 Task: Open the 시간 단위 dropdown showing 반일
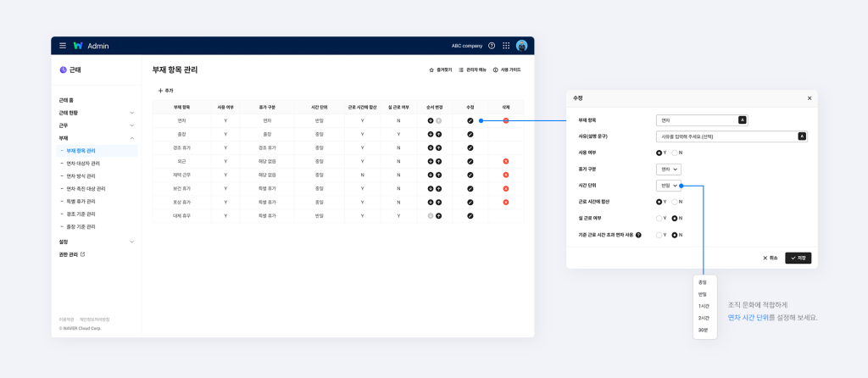tap(669, 186)
